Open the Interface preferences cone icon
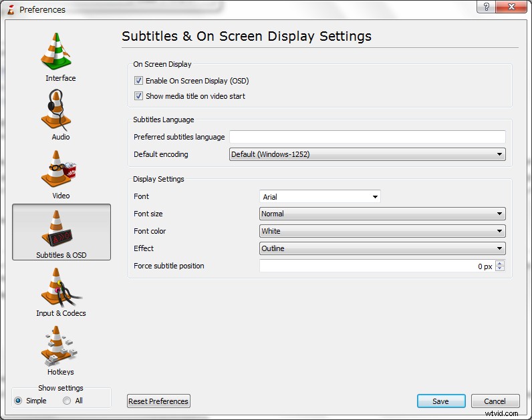The image size is (532, 420). [56, 51]
